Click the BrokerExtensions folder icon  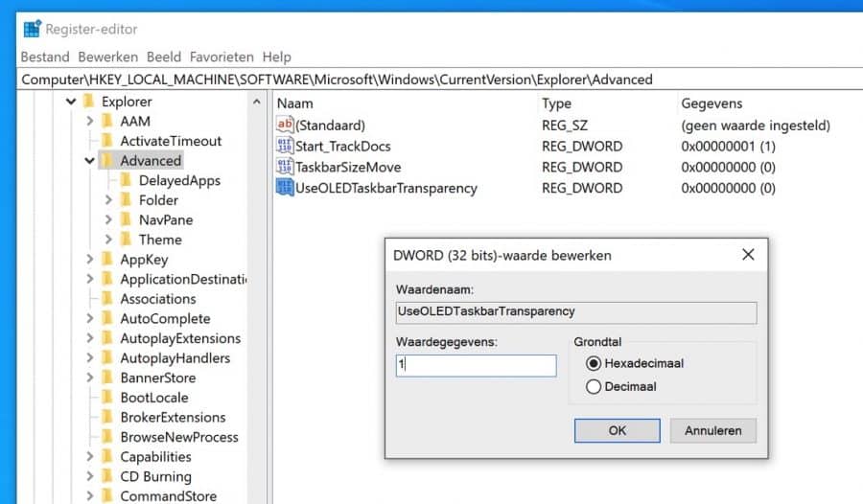coord(107,417)
